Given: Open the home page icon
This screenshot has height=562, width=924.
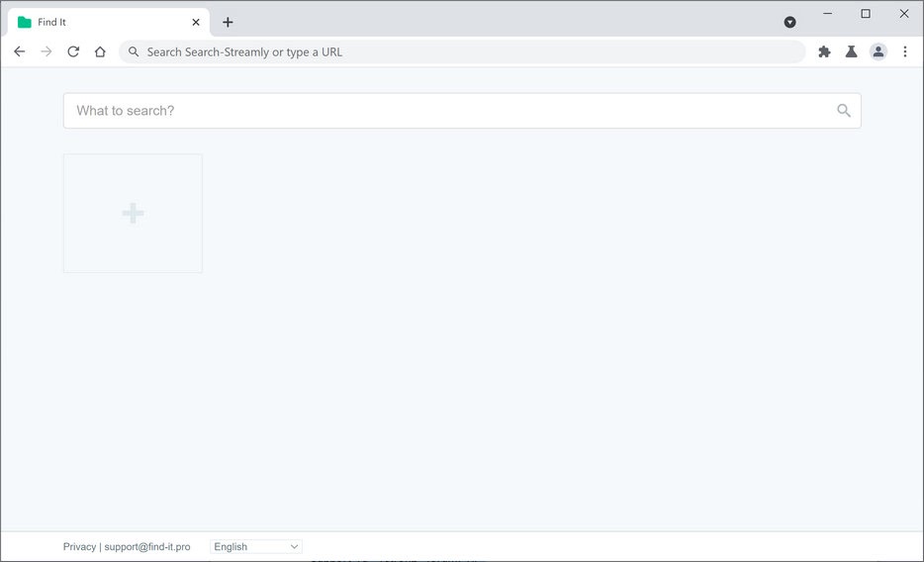Looking at the screenshot, I should pos(100,51).
